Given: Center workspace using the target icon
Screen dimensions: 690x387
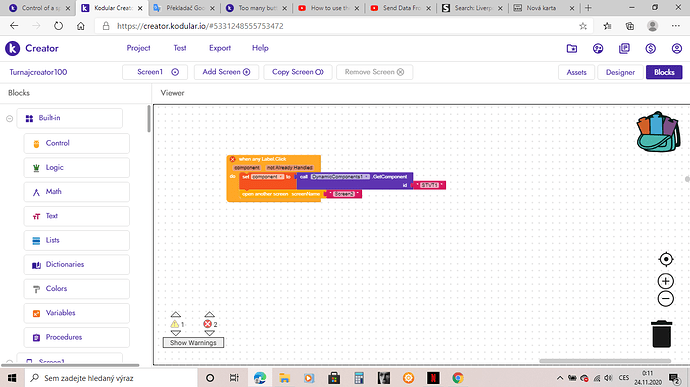Looking at the screenshot, I should tap(666, 259).
